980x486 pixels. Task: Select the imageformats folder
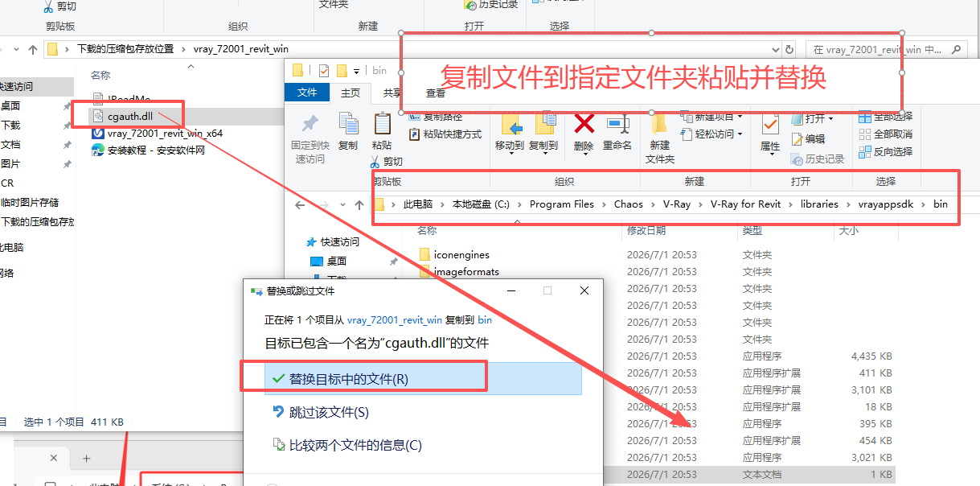tap(458, 272)
